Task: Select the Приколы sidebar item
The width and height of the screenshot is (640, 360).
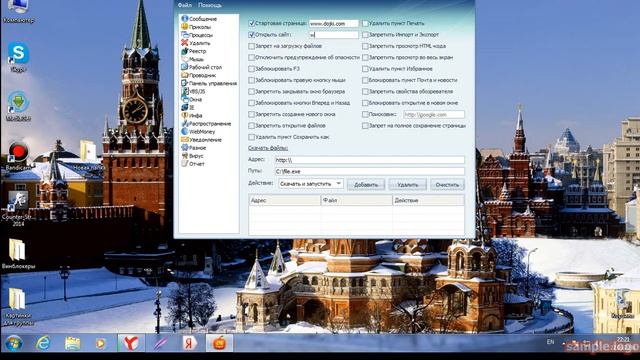Action: [196, 27]
